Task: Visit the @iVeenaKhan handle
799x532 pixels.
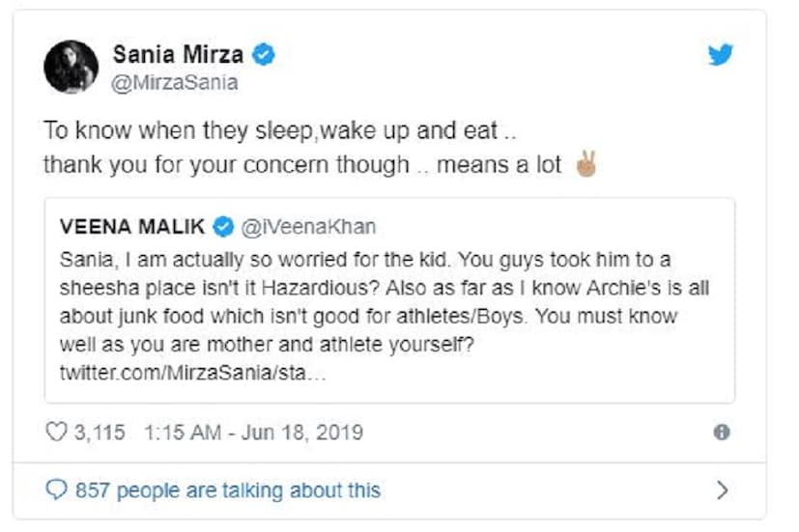Action: click(307, 227)
